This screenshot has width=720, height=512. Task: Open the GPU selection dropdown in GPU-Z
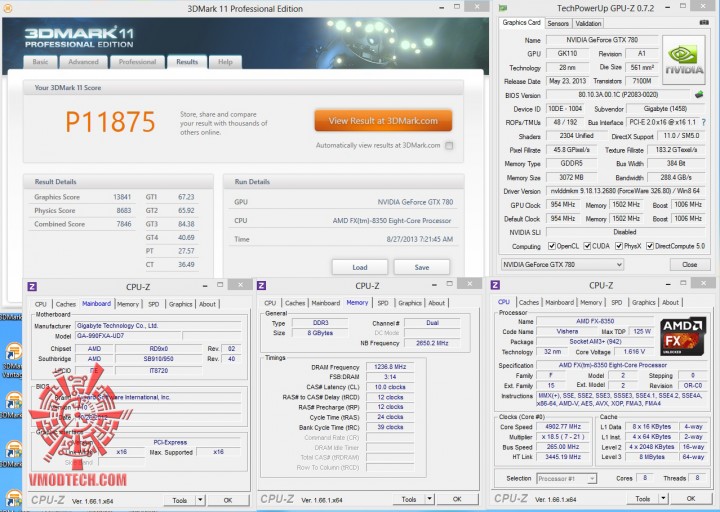coord(562,264)
